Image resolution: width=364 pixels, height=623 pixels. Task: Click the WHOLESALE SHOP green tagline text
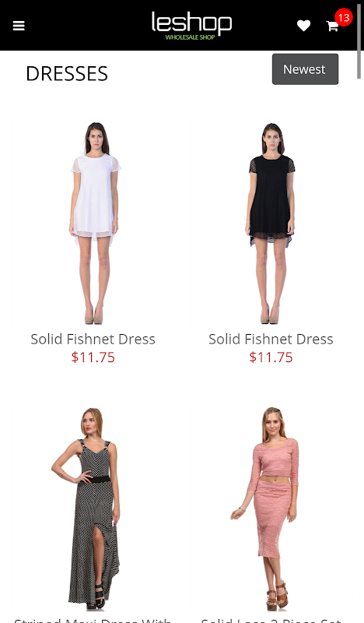(190, 37)
